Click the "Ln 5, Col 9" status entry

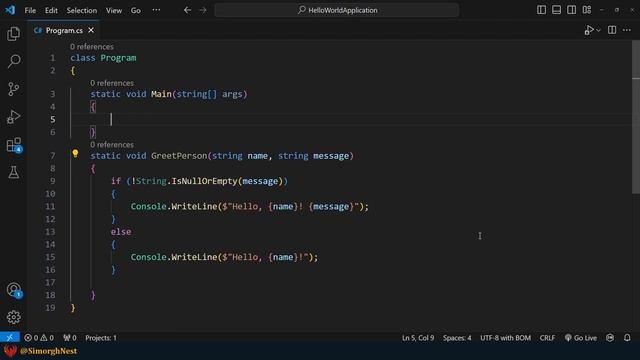418,338
